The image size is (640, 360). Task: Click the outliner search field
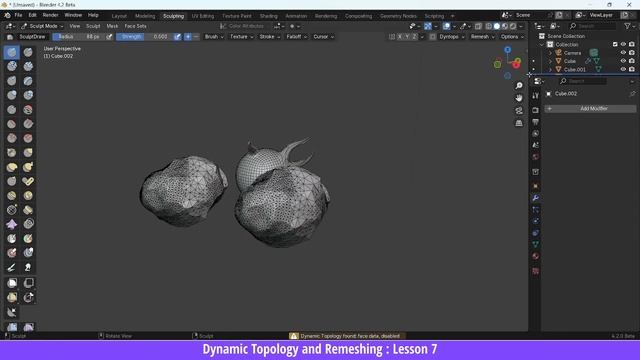592,26
